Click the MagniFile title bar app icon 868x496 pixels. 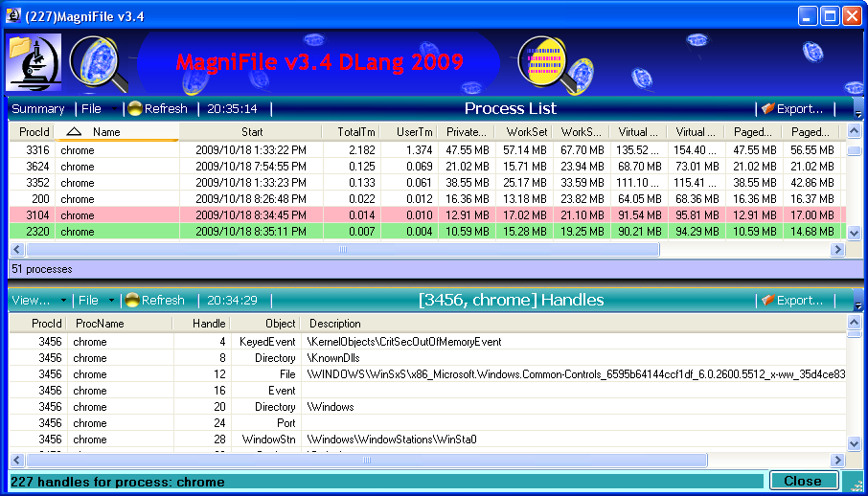pos(12,16)
